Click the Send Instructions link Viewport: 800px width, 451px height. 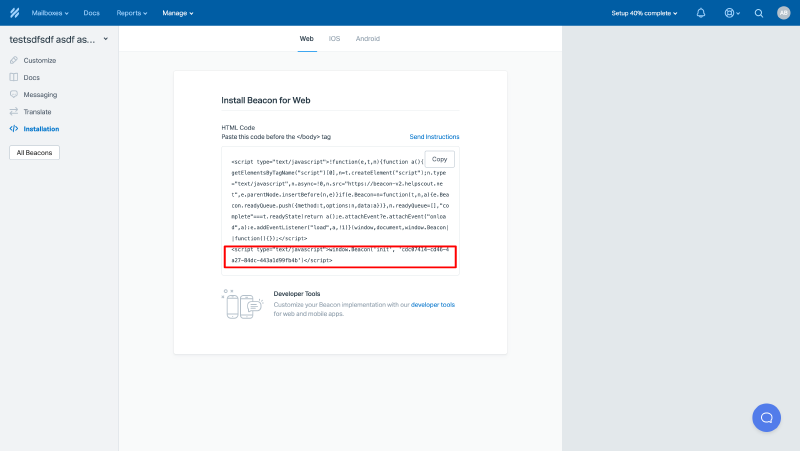click(x=434, y=136)
